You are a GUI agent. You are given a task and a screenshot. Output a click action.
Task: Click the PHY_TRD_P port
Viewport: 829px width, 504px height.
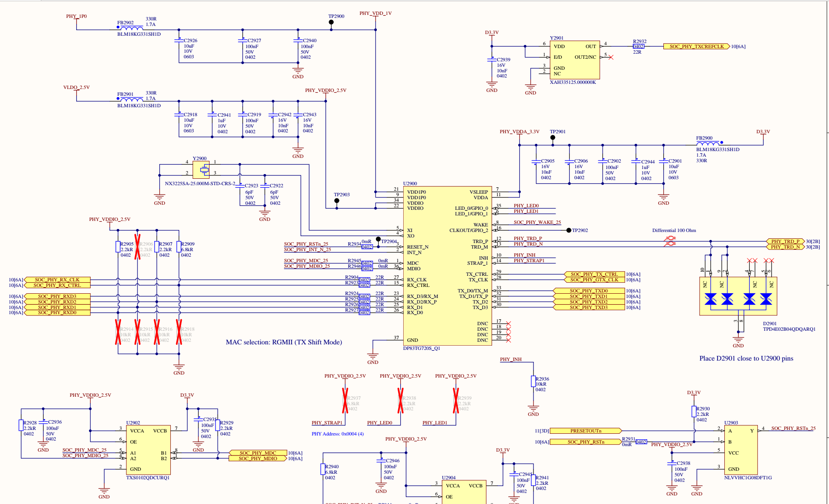(785, 241)
